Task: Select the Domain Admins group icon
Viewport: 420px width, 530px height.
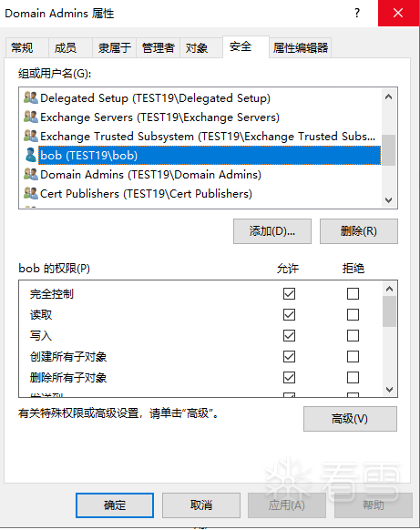Action: (31, 175)
